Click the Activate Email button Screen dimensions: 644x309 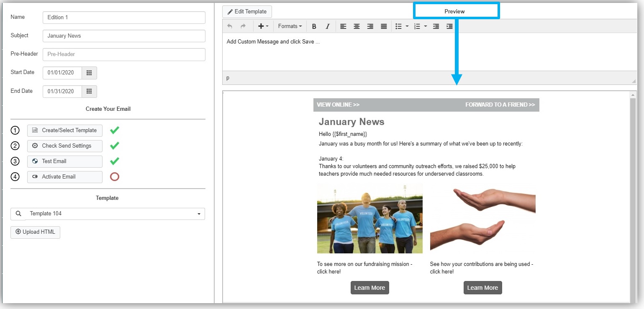click(65, 177)
